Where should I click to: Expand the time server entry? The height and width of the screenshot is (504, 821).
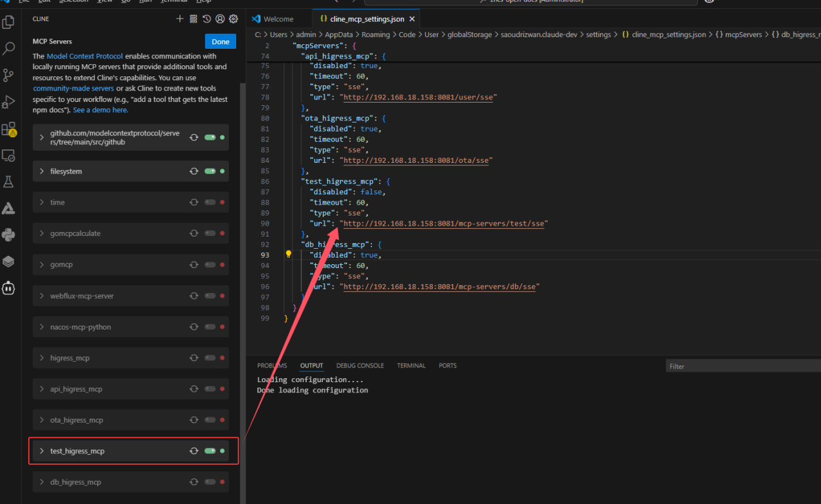42,202
